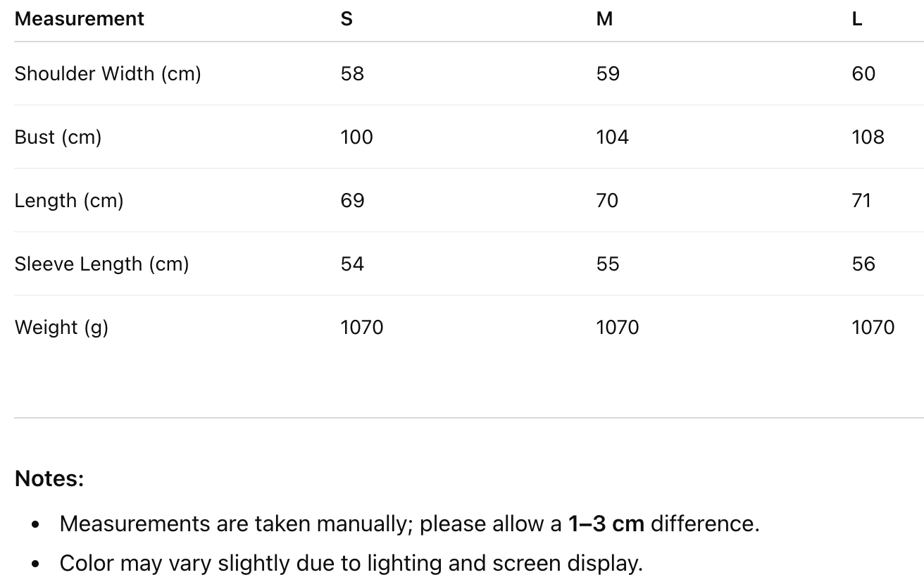
Task: Select the Shoulder Width (cm) row label
Action: [108, 73]
